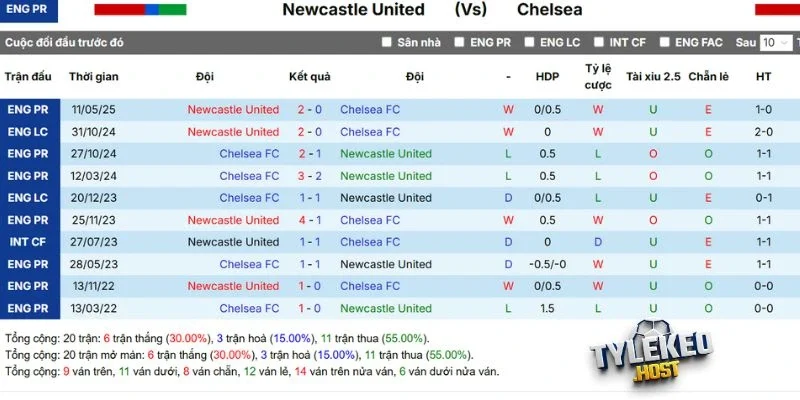Click the Kết quả column header
Viewport: 800px width, 400px height.
click(x=309, y=77)
